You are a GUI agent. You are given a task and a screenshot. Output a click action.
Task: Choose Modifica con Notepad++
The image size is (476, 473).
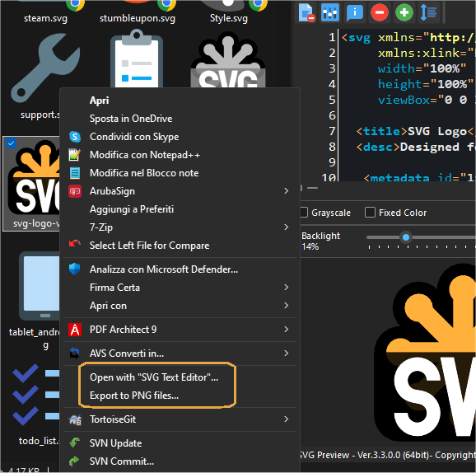click(x=180, y=155)
